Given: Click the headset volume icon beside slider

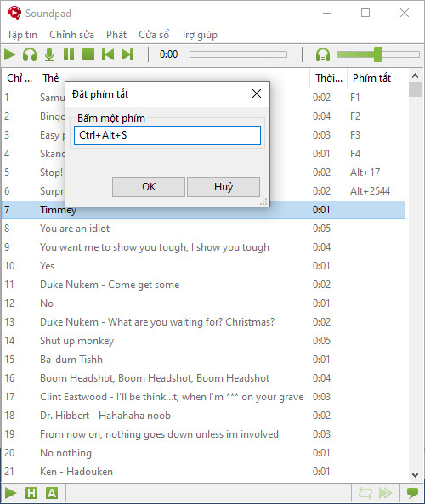Looking at the screenshot, I should click(x=323, y=54).
